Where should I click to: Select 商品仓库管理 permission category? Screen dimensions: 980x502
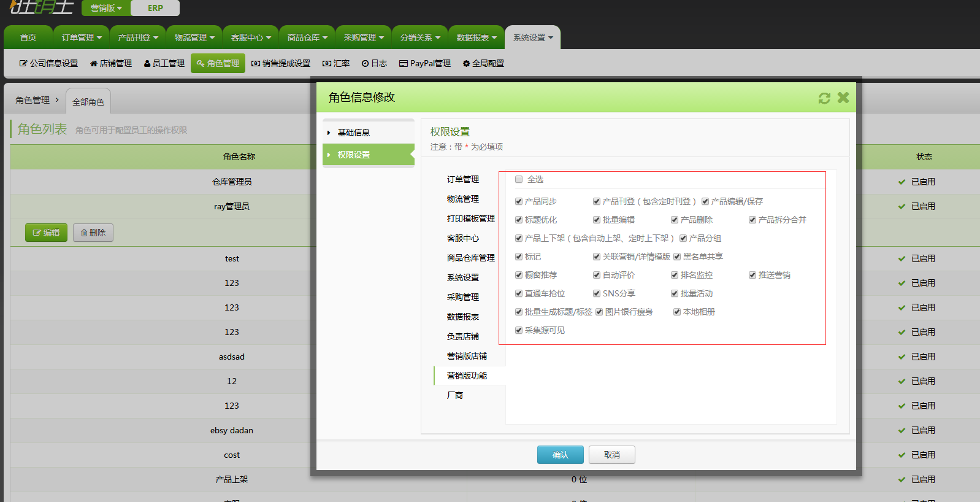(470, 258)
